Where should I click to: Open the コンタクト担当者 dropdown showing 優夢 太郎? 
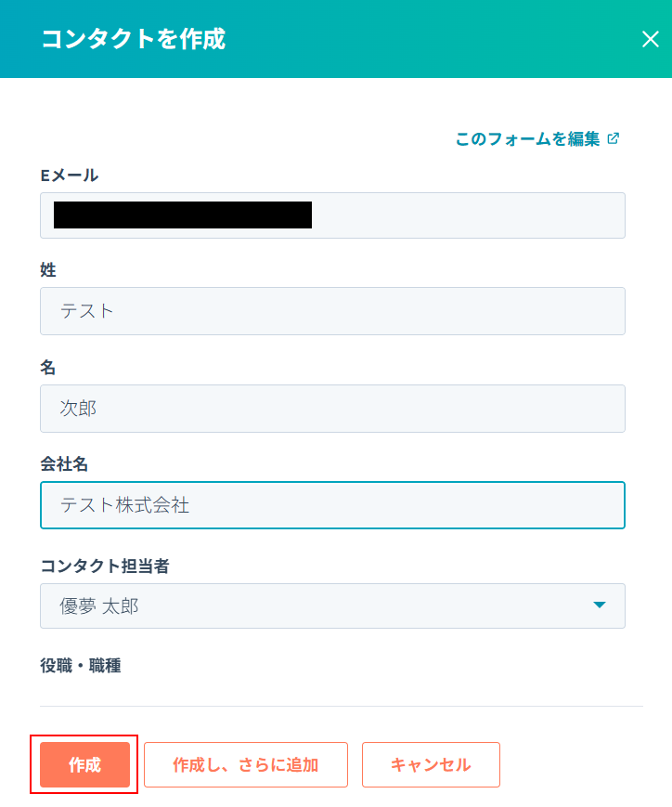coord(316,606)
